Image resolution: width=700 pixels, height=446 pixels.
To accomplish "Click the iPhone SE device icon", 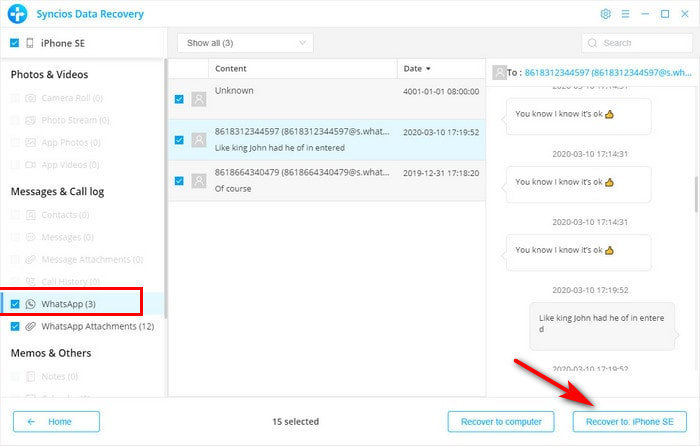I will (x=29, y=43).
